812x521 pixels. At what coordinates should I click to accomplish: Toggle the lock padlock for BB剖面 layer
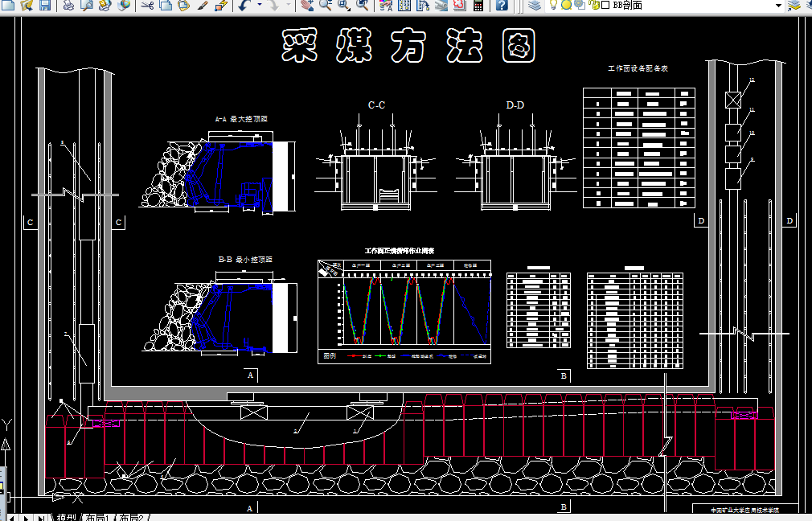594,5
